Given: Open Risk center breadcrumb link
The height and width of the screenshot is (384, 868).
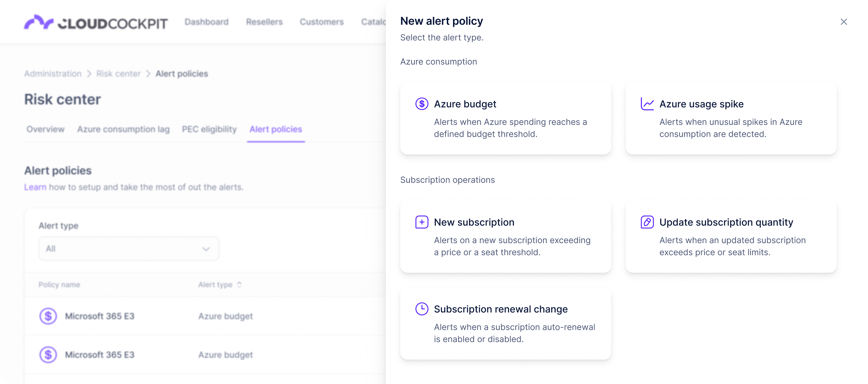Looking at the screenshot, I should pyautogui.click(x=118, y=74).
